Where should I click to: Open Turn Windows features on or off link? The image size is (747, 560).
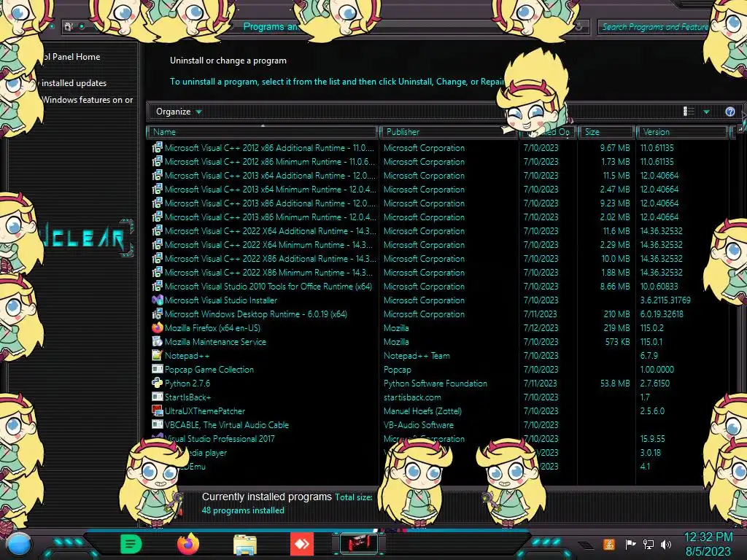pos(88,99)
